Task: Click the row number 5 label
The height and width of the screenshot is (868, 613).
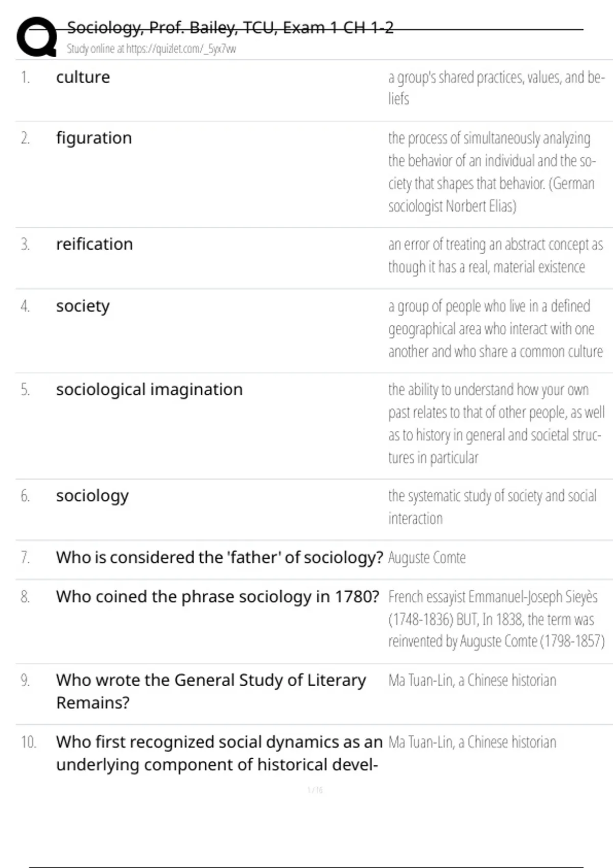Action: pos(25,390)
